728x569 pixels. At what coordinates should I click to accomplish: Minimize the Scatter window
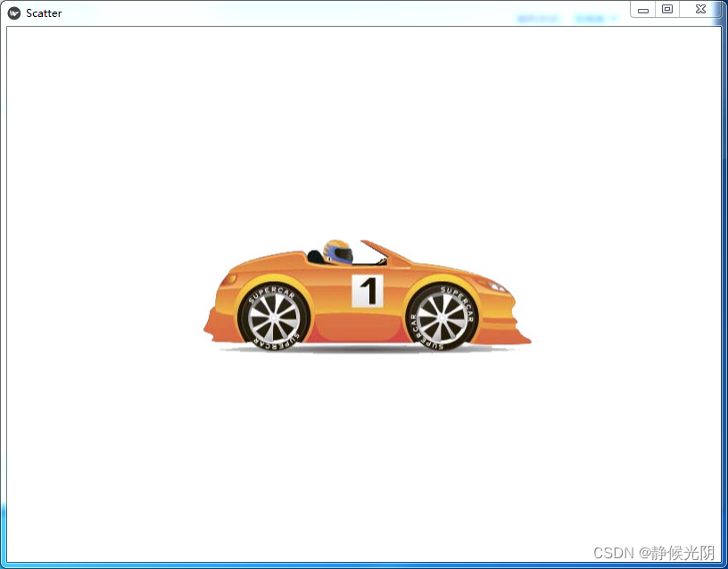(x=644, y=10)
